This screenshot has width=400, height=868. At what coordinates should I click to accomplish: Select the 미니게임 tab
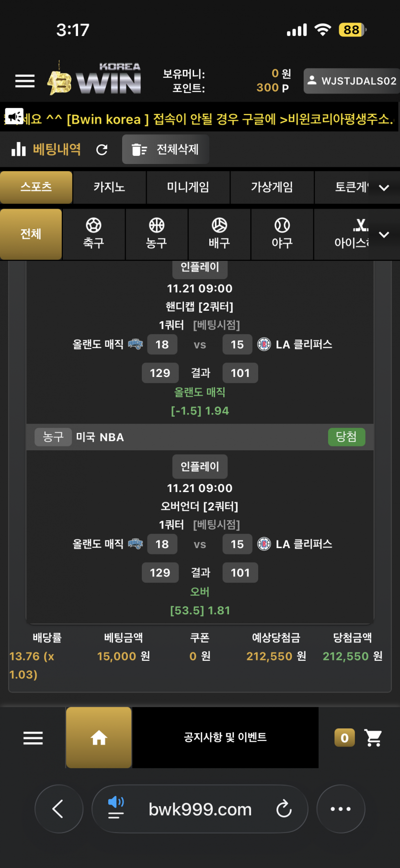tap(188, 187)
